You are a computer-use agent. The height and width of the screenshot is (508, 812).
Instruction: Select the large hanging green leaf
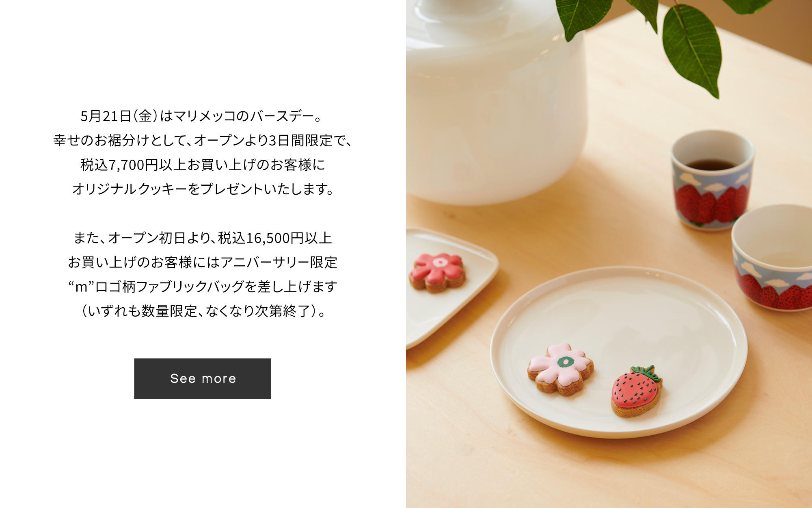pyautogui.click(x=692, y=49)
